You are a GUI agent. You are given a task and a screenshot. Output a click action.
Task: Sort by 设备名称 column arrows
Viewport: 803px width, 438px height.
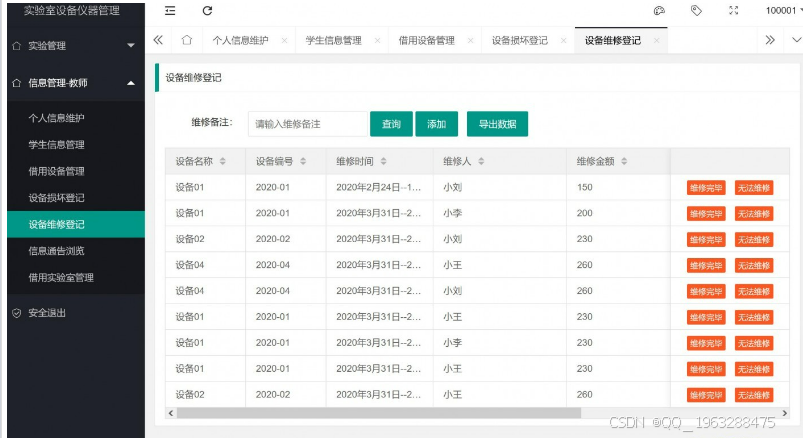pos(223,161)
